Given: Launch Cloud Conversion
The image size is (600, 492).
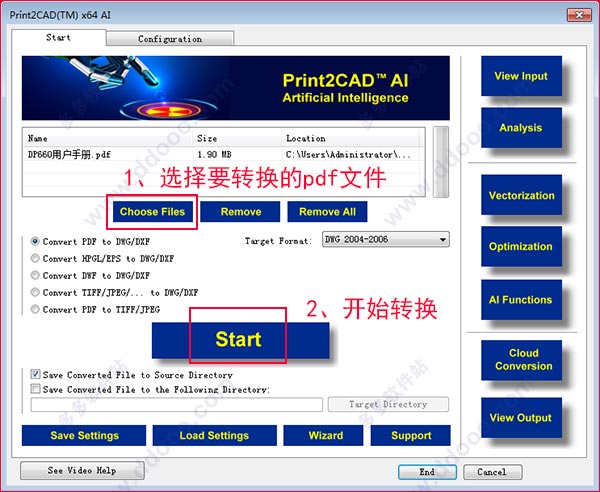Looking at the screenshot, I should pos(521,360).
